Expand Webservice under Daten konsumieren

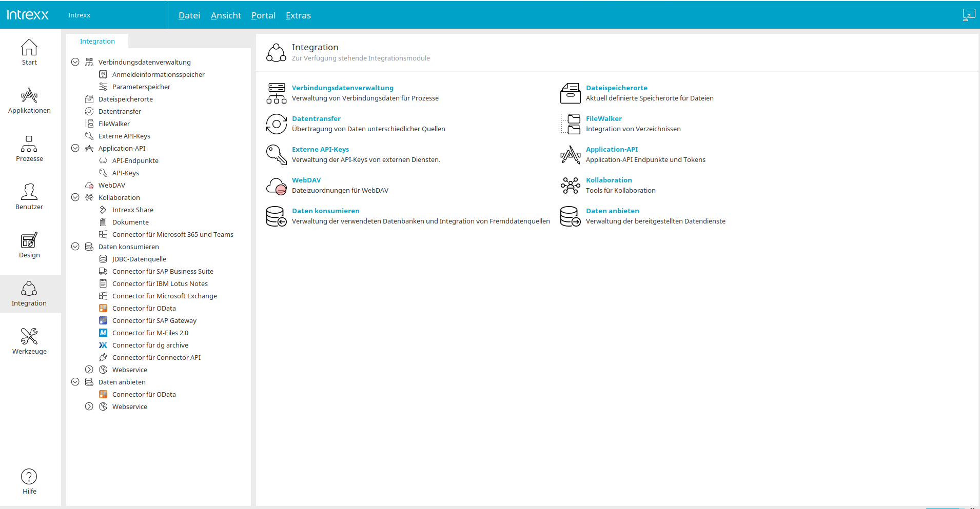(x=89, y=370)
